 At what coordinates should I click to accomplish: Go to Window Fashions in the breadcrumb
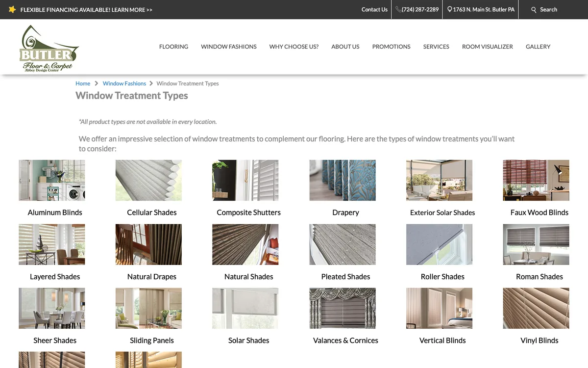pyautogui.click(x=124, y=83)
